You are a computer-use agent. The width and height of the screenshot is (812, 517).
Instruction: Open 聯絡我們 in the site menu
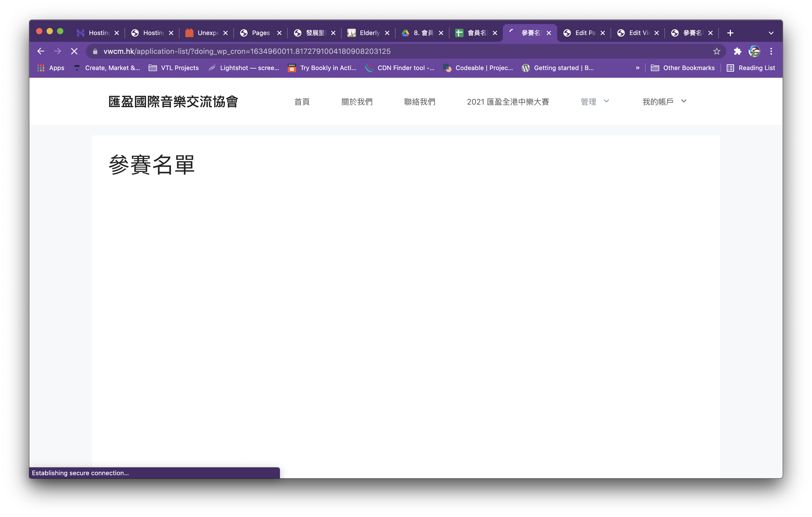(x=420, y=102)
